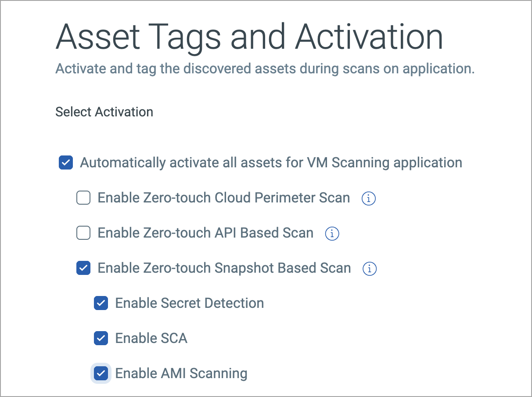Image resolution: width=532 pixels, height=397 pixels.
Task: Turn off Enable SCA
Action: coord(101,338)
